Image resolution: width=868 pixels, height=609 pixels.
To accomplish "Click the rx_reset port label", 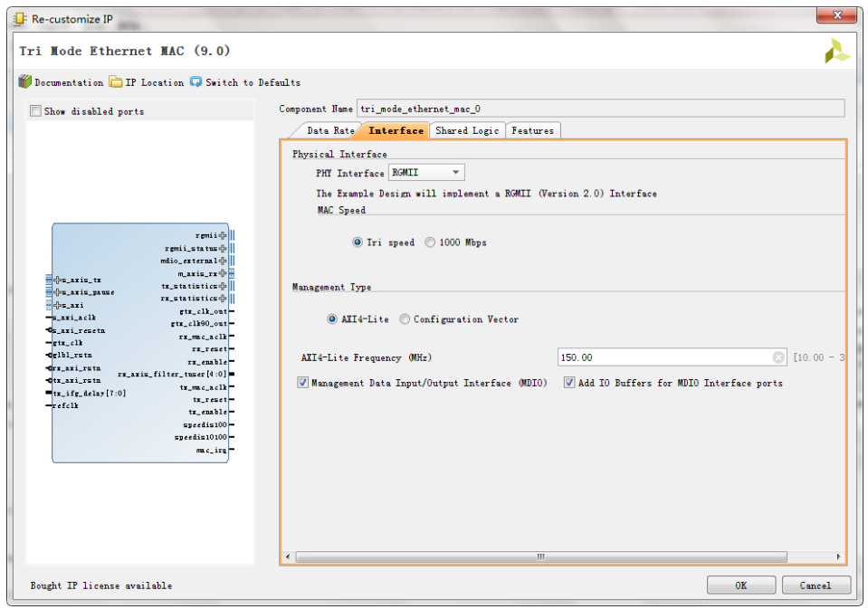I will (209, 349).
